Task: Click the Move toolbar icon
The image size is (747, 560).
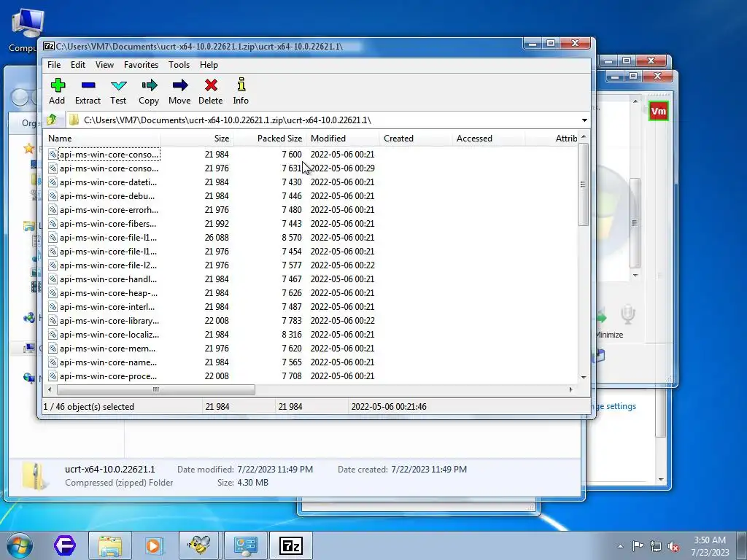Action: (x=179, y=91)
